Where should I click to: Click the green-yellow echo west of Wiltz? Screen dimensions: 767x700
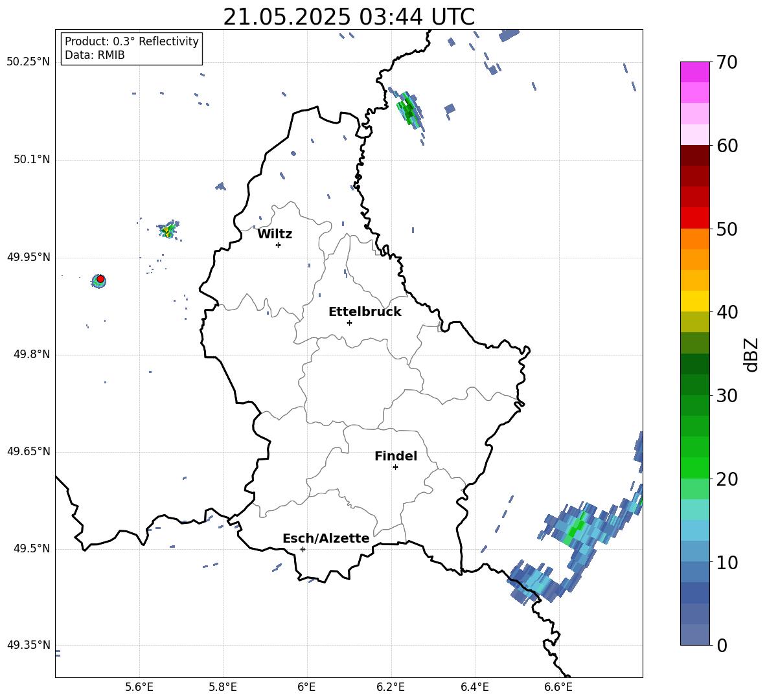(x=168, y=229)
